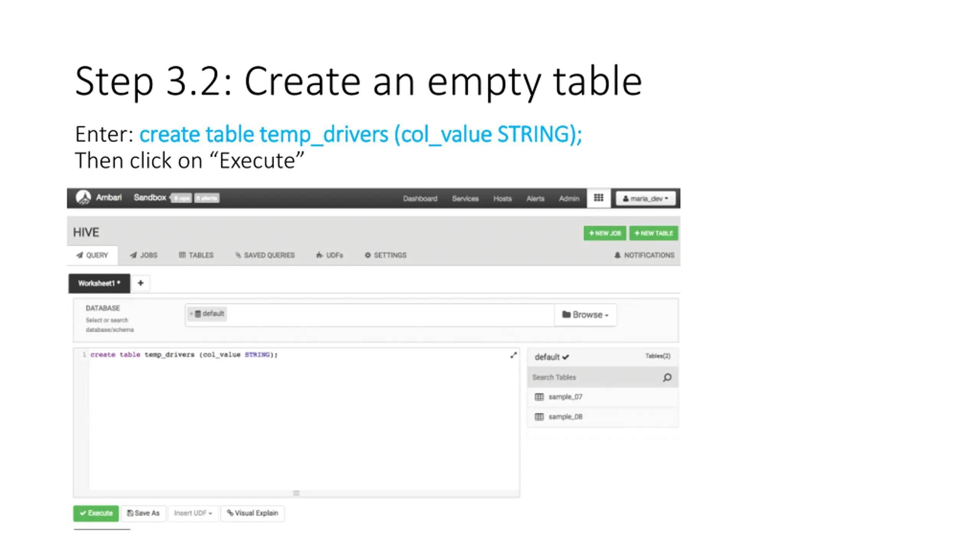Image resolution: width=980 pixels, height=551 pixels.
Task: Click the 0 alerts badge
Action: [x=207, y=198]
